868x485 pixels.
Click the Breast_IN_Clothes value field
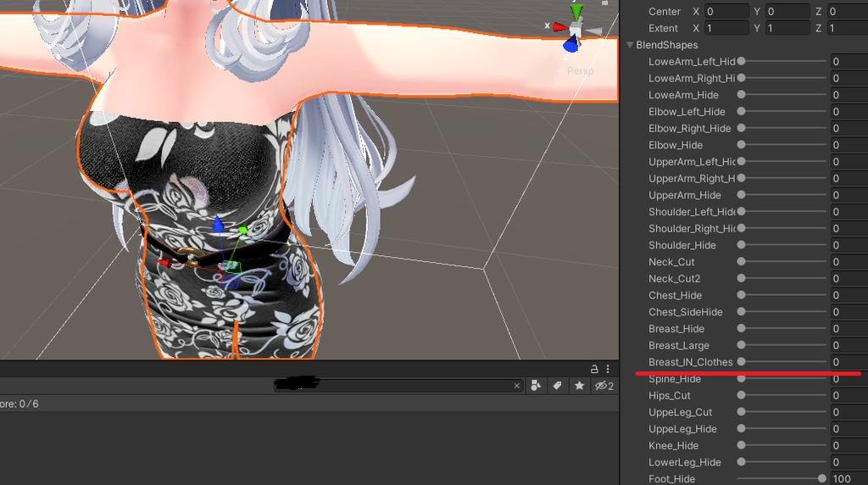click(849, 362)
